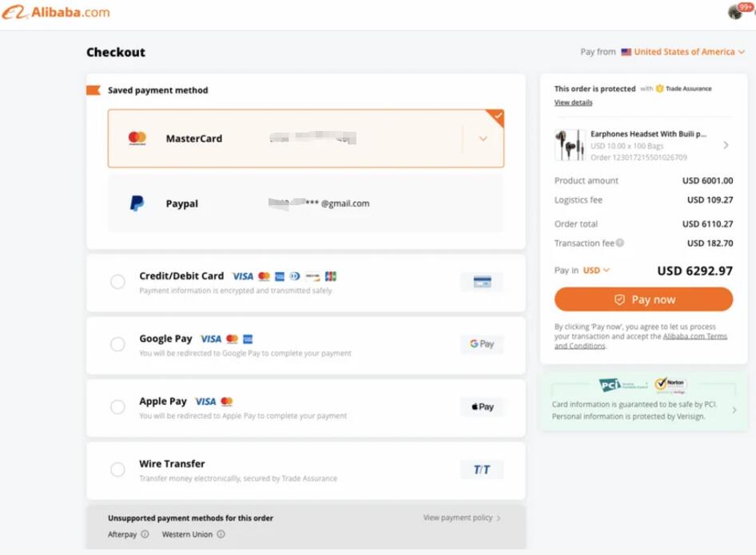Select the Wire Transfer radio button
Screen dimensions: 756x555
pyautogui.click(x=117, y=470)
